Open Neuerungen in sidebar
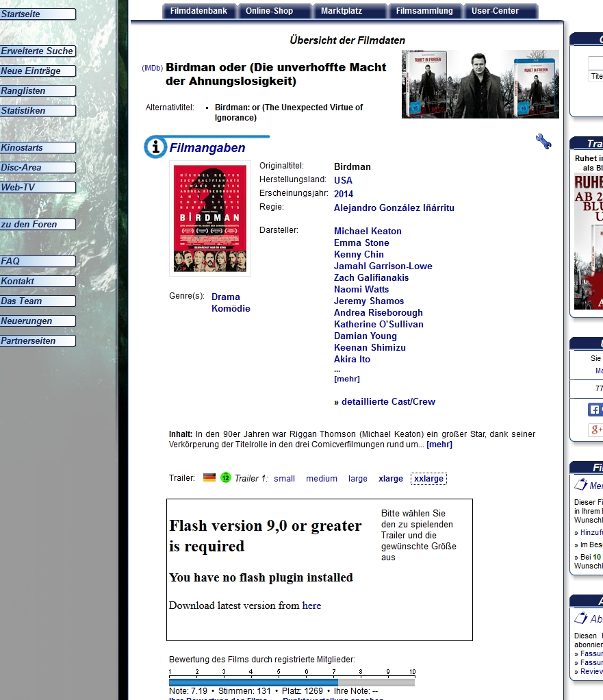The width and height of the screenshot is (603, 700). tap(38, 321)
